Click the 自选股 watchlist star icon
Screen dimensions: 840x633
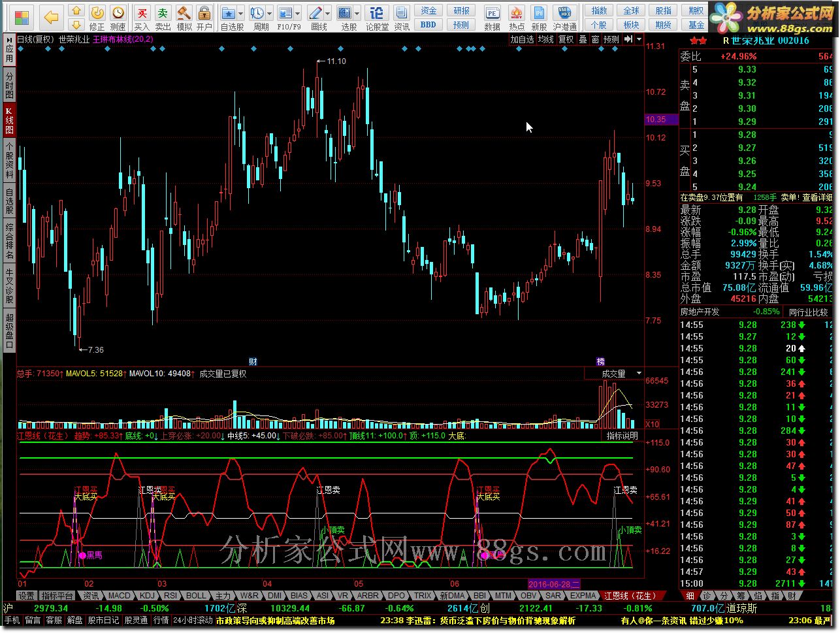coord(228,13)
